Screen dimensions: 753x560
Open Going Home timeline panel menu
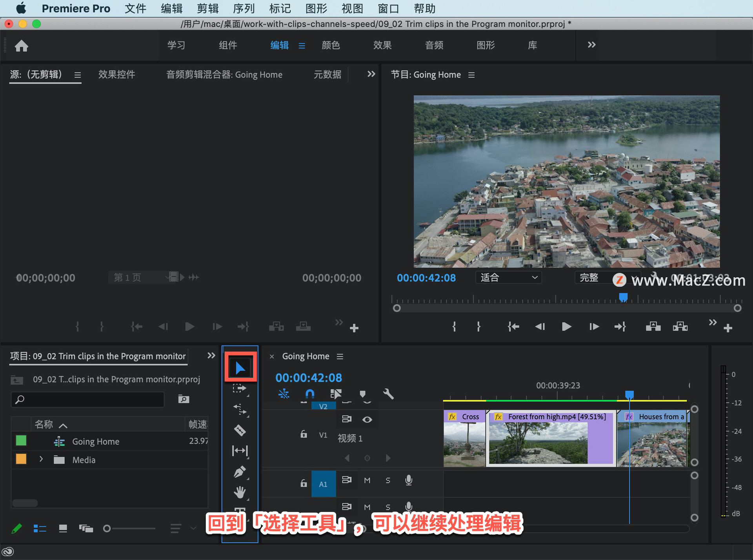[340, 356]
